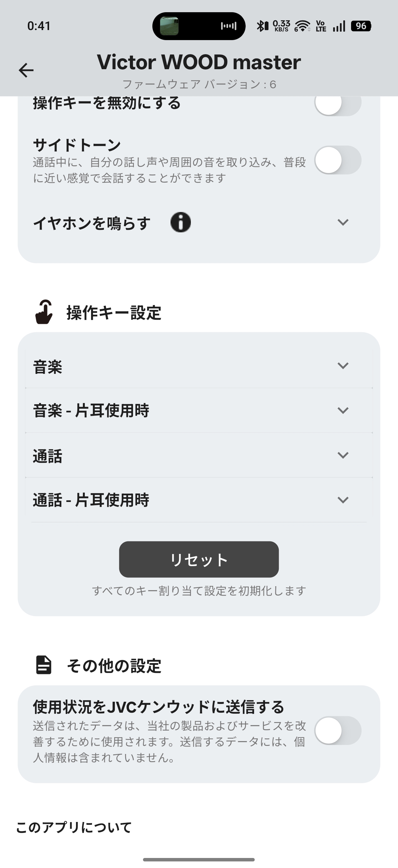Toggle 操作キーを無効にする switch
This screenshot has width=398, height=868.
tap(338, 103)
